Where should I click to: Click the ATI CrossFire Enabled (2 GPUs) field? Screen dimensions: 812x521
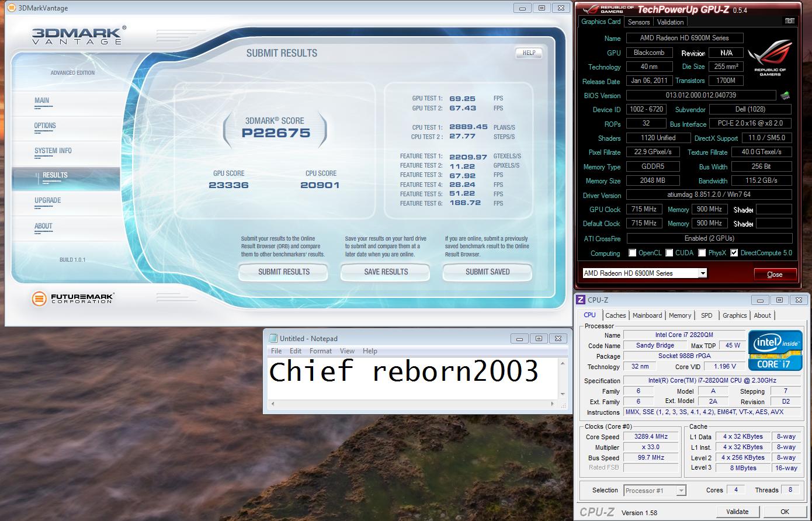pos(709,238)
